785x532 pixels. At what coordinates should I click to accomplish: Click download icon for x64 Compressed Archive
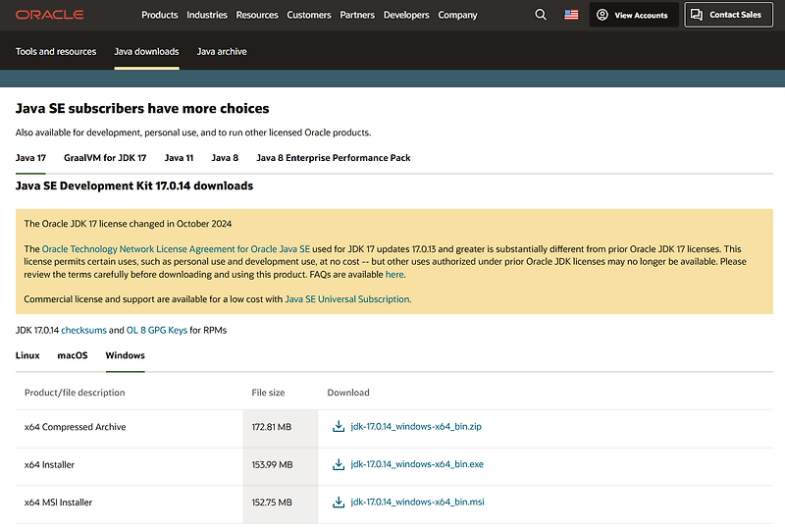339,427
